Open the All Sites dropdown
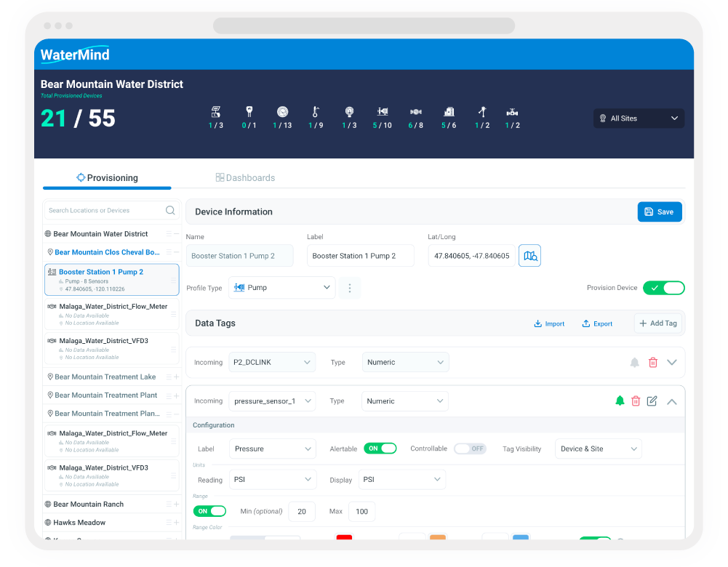The width and height of the screenshot is (728, 567). pos(639,118)
